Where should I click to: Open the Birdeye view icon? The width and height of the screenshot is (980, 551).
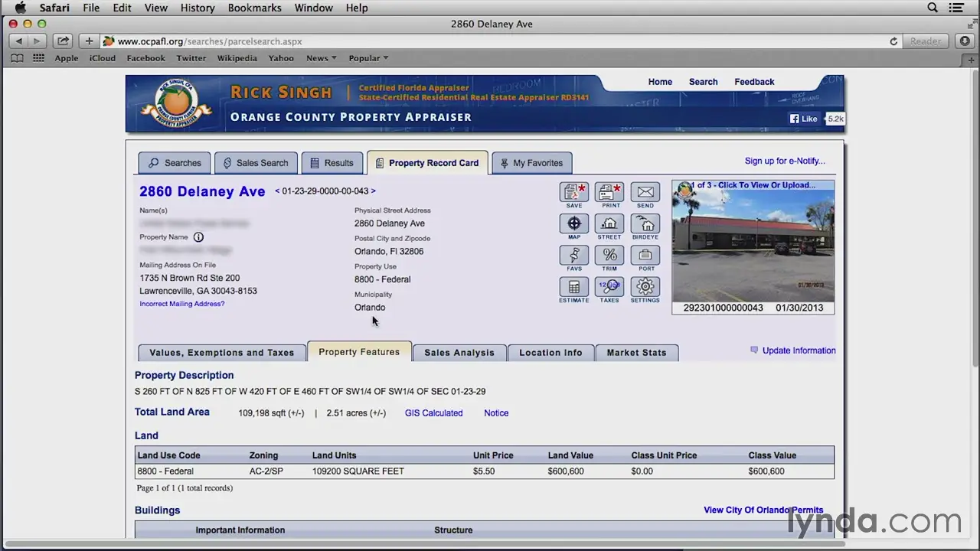click(645, 223)
